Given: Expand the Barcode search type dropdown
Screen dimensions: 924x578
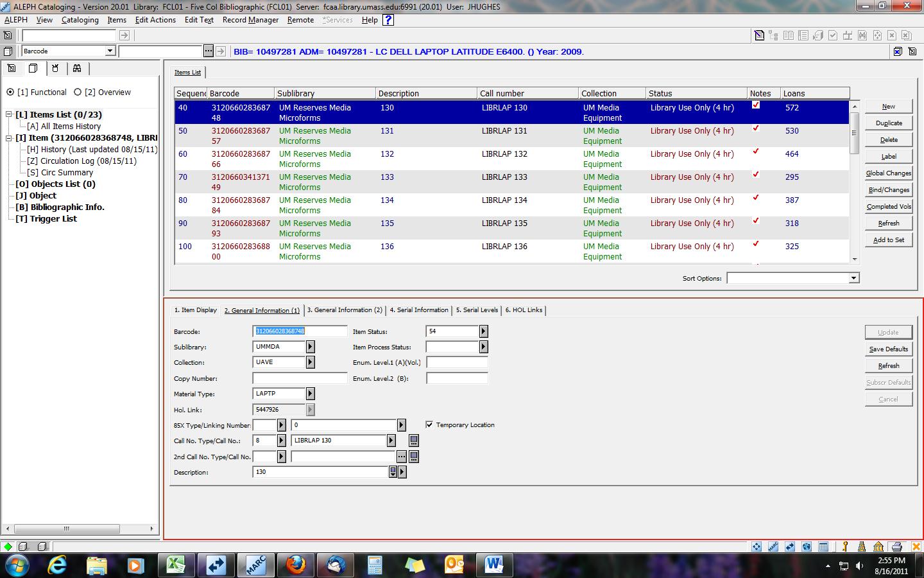Looking at the screenshot, I should [x=110, y=51].
